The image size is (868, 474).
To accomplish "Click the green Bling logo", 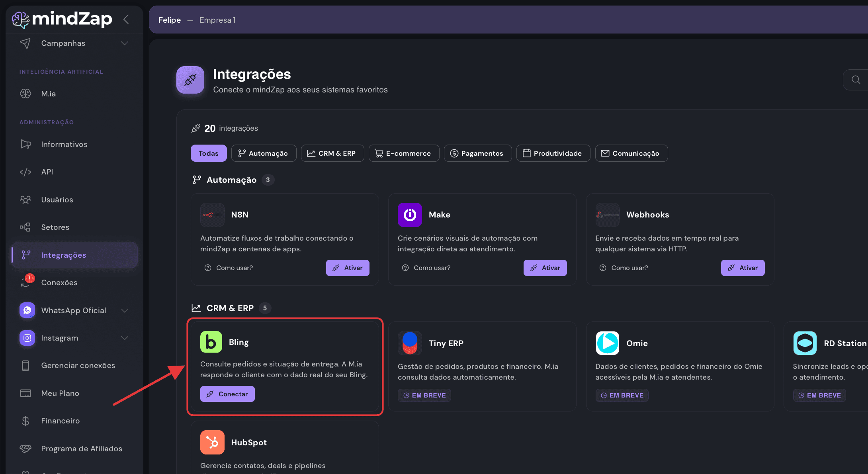I will tap(211, 342).
